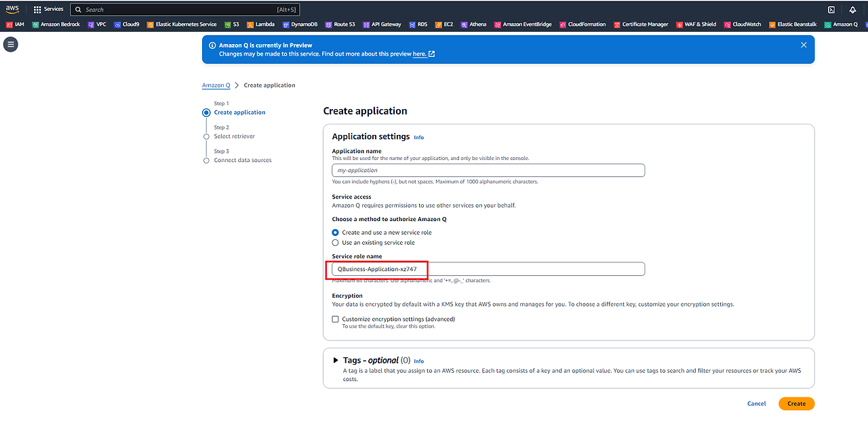Open the CloudFormation shortcut
This screenshot has height=438, width=868.
583,24
